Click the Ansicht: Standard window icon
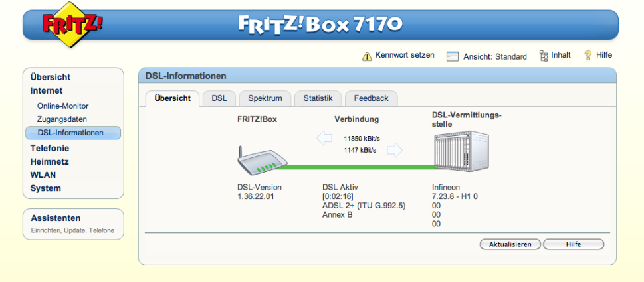Screen dimensions: 644x282 click(x=453, y=56)
